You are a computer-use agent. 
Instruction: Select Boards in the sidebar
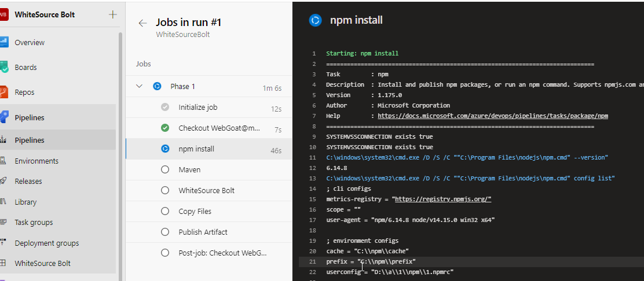coord(26,67)
